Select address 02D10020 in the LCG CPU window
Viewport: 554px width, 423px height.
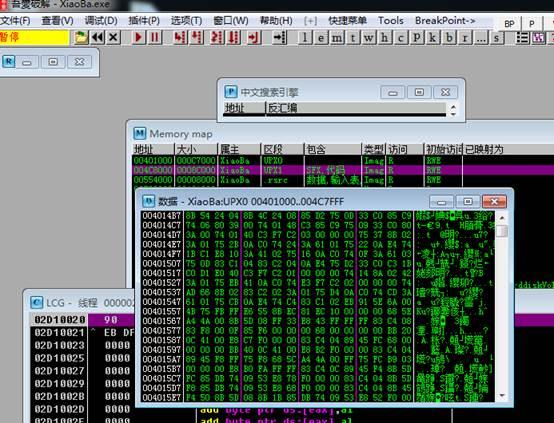tap(59, 319)
